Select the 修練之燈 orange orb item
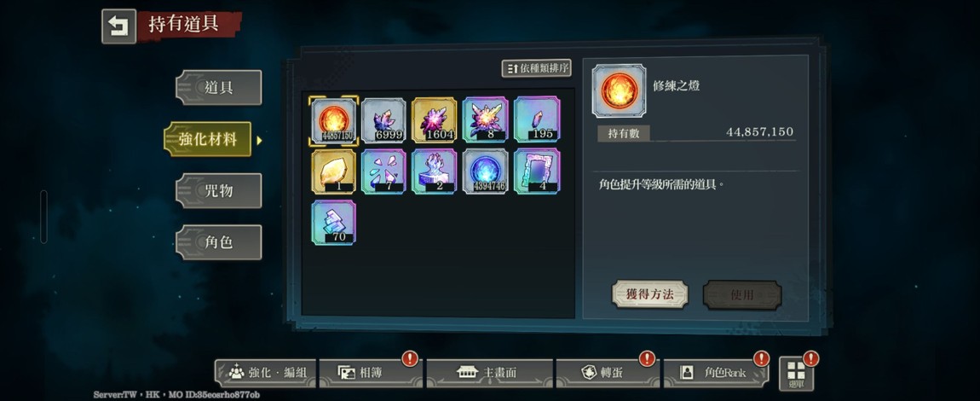The width and height of the screenshot is (980, 401). [x=334, y=120]
